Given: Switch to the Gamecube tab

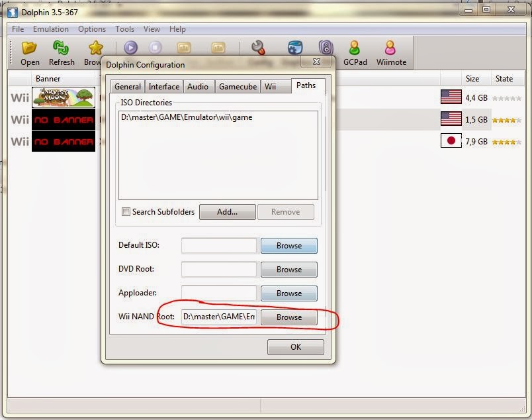Looking at the screenshot, I should (x=238, y=87).
